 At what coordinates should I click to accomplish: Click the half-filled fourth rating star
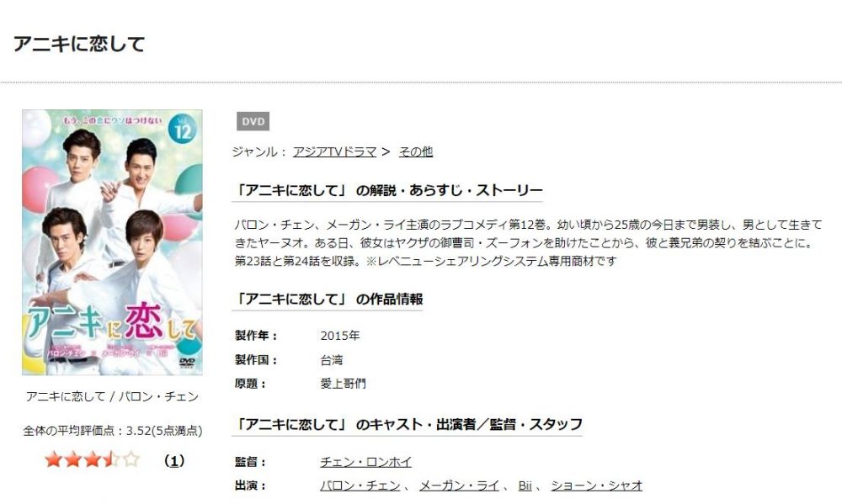coord(112,459)
